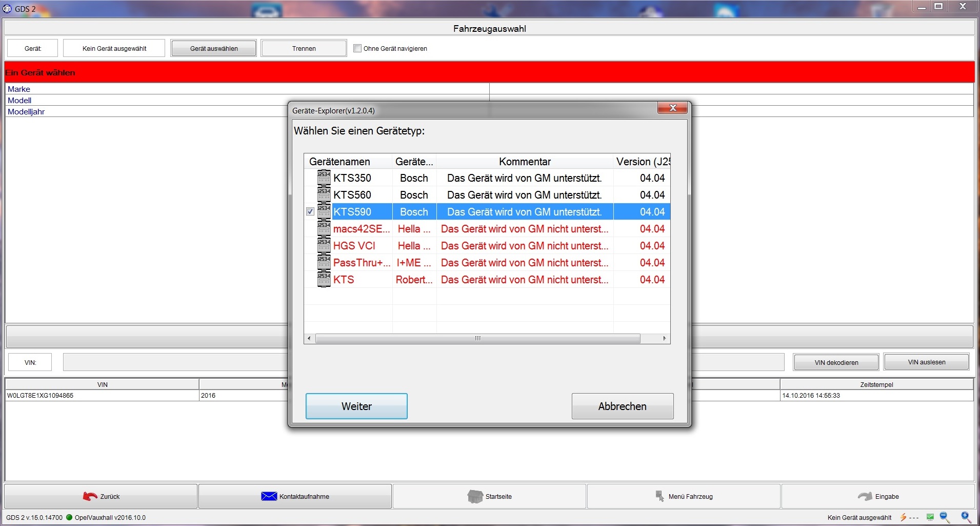This screenshot has height=526, width=980.
Task: Click the VIN input field
Action: [424, 362]
